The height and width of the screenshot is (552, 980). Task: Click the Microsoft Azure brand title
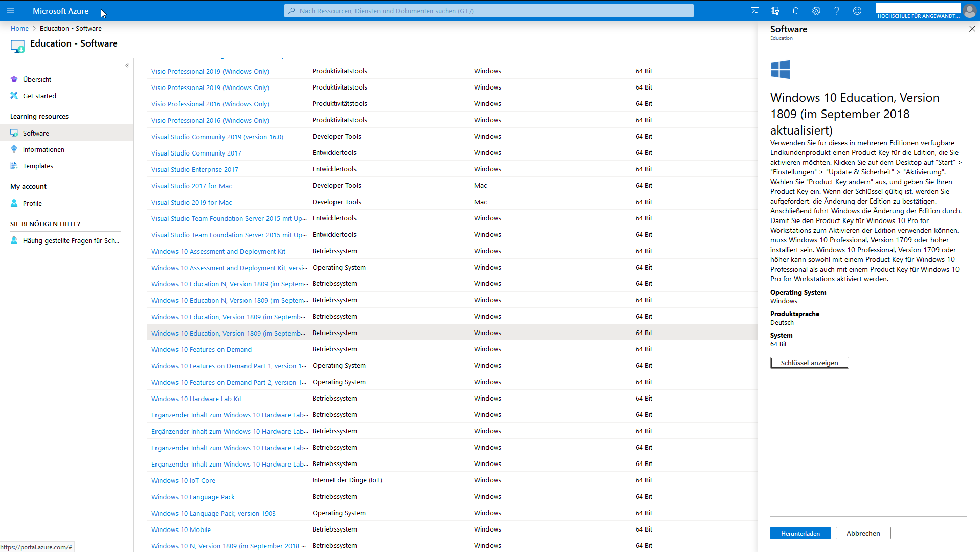60,11
